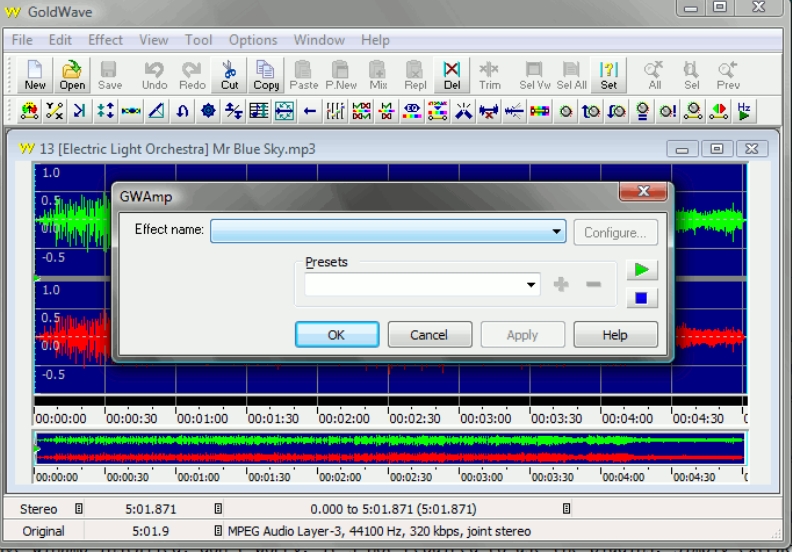Click the Del delete toolbar button
Screen dimensions: 792x553
[x=452, y=75]
